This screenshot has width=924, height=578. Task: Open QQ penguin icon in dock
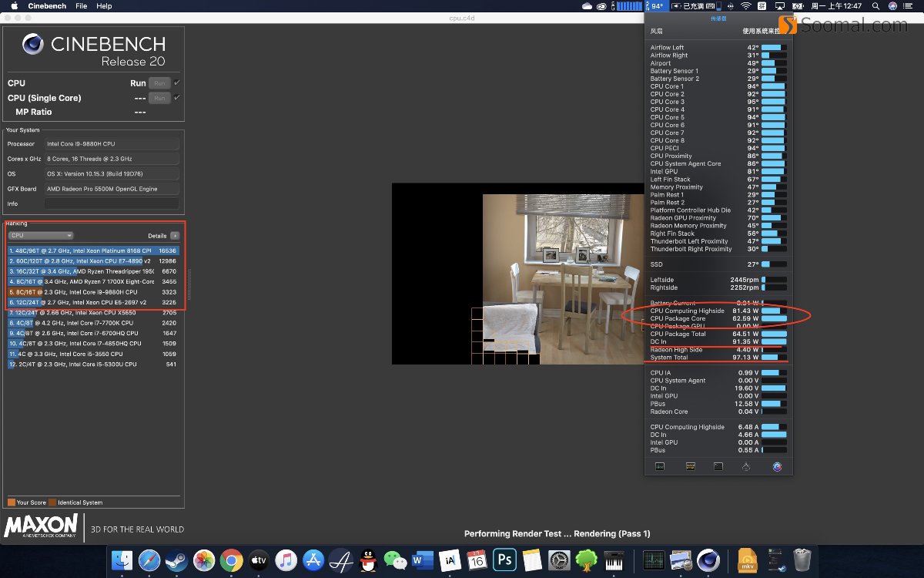(x=368, y=560)
